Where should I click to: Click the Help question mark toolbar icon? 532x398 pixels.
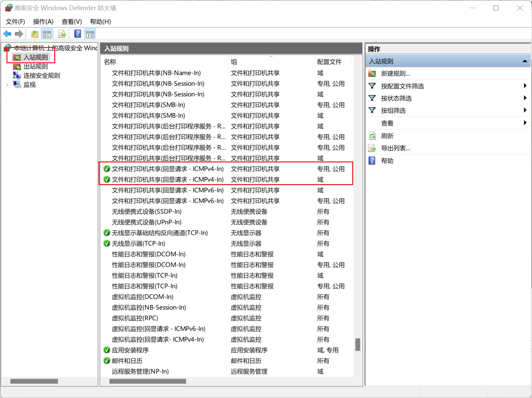[78, 34]
